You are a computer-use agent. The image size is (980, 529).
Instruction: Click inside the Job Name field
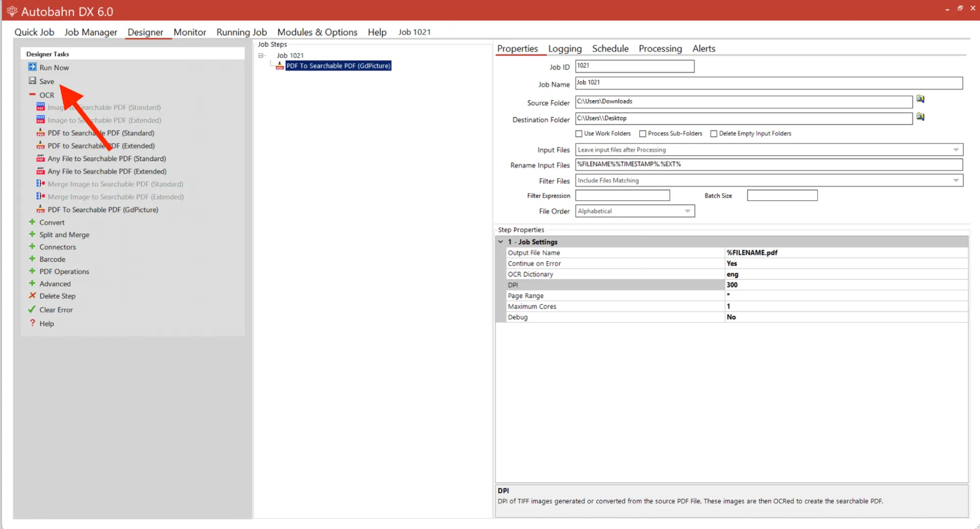pos(686,83)
